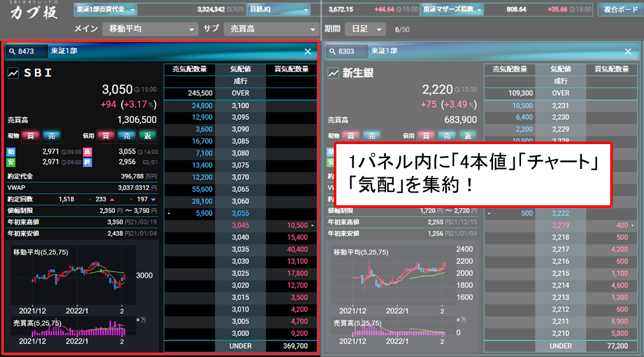Image resolution: width=644 pixels, height=357 pixels.
Task: Click SBI ask price 3,100
Action: (240, 106)
